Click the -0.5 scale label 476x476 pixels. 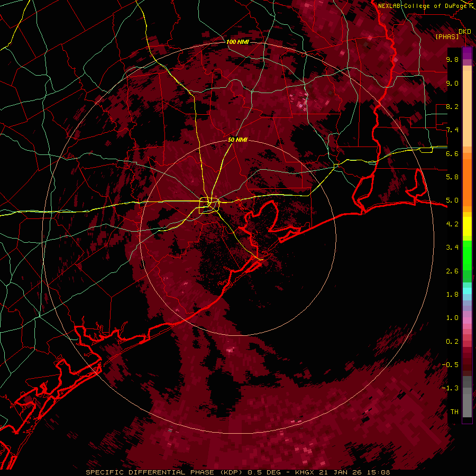point(450,365)
